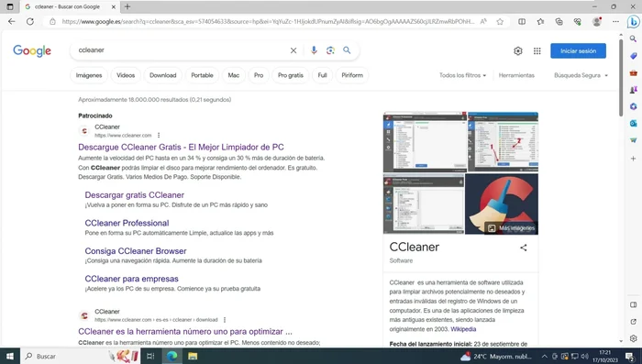Click the address bar URL
Screen dimensions: 642x364
coord(268,22)
